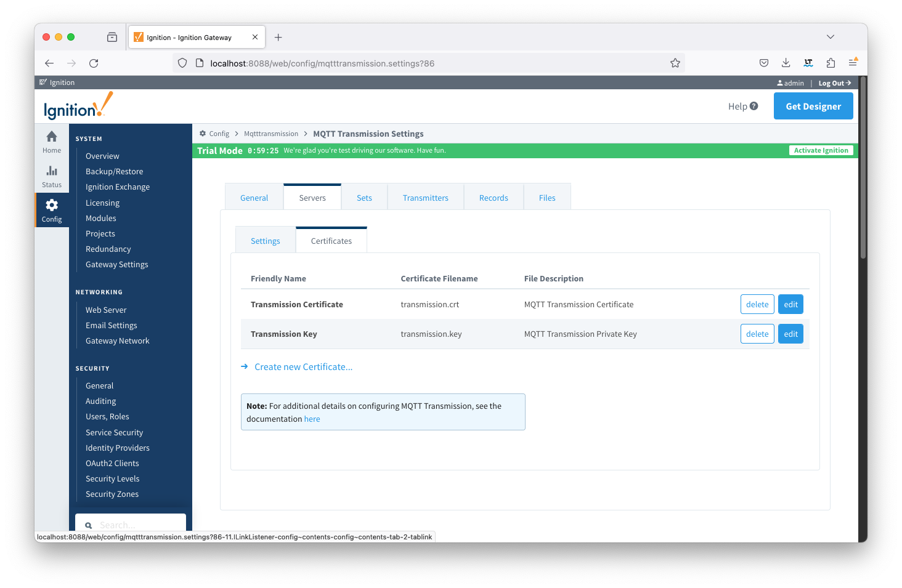The width and height of the screenshot is (902, 588).
Task: Click the Get Designer button
Action: (813, 106)
